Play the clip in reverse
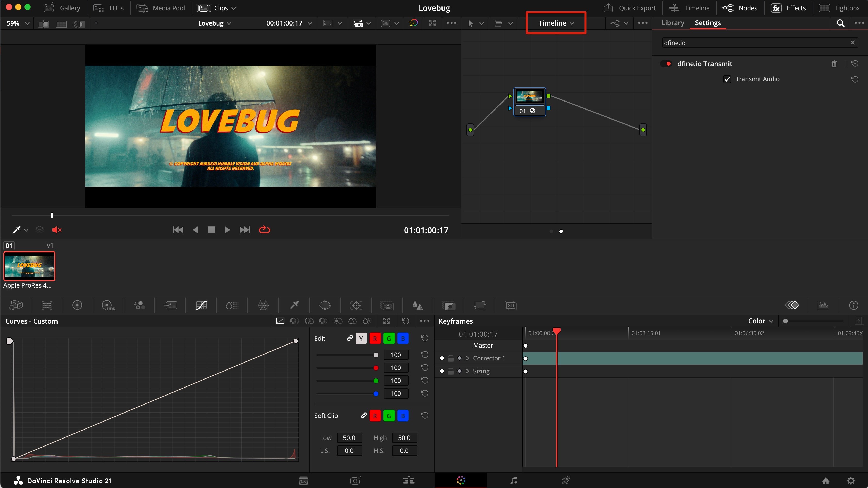This screenshot has width=868, height=488. (195, 230)
